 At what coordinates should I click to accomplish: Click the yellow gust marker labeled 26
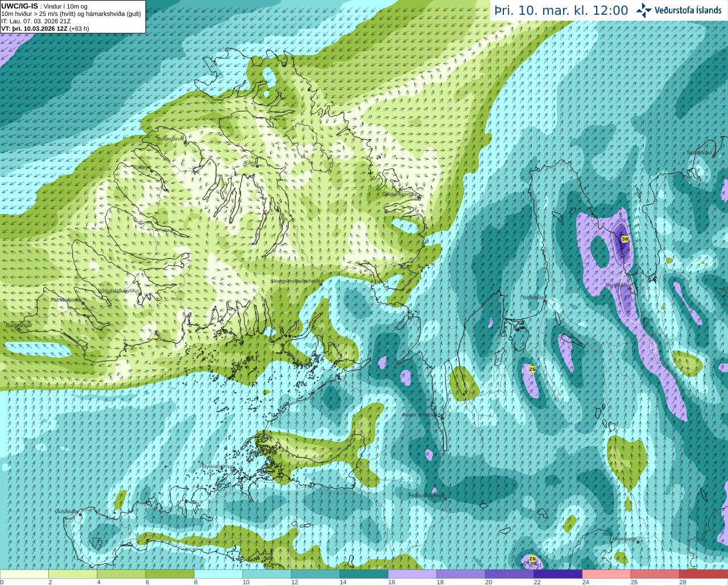click(532, 559)
